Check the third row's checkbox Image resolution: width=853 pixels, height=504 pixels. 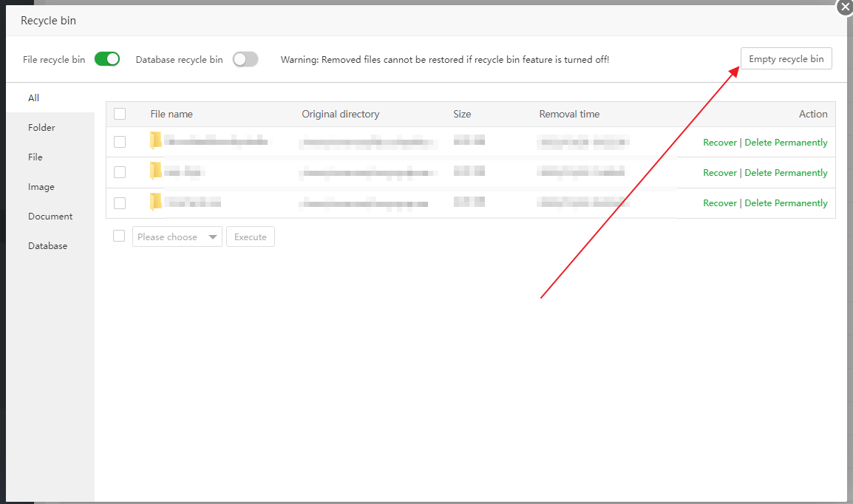(x=120, y=202)
